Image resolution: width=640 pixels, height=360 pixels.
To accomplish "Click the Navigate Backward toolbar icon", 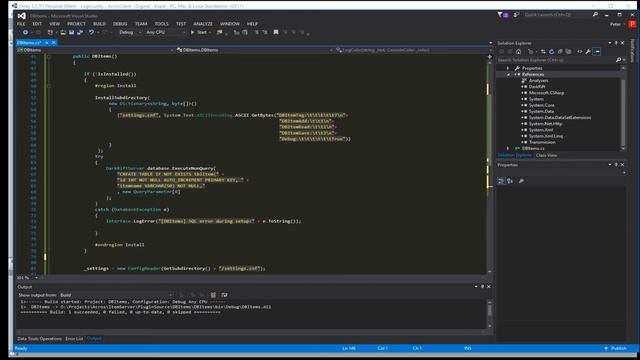I will click(25, 32).
